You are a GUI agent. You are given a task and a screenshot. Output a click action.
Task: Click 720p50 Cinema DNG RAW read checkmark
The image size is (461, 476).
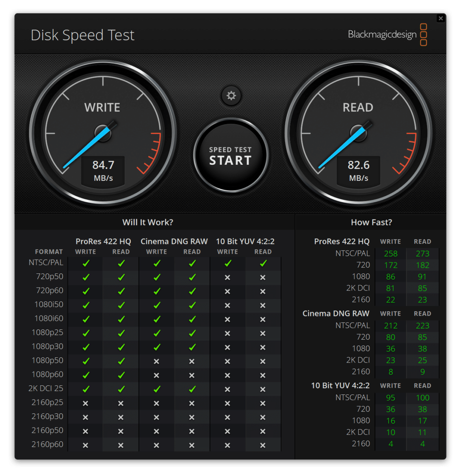coord(192,277)
